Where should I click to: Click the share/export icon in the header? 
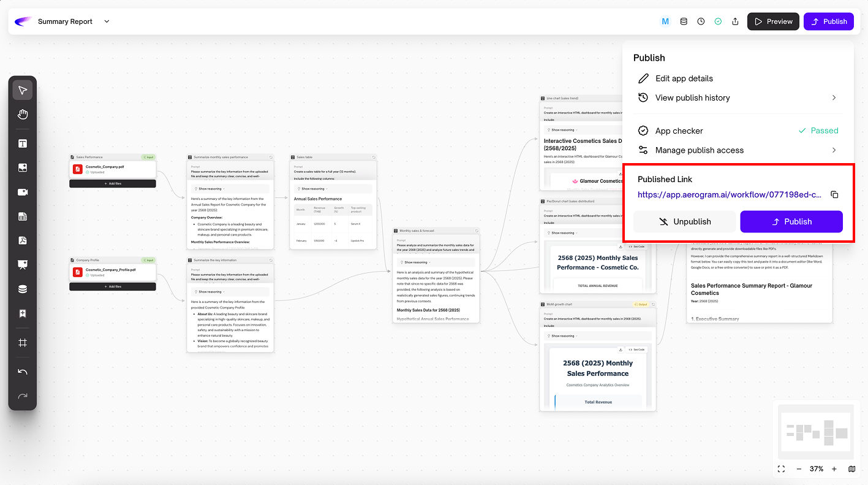tap(735, 21)
